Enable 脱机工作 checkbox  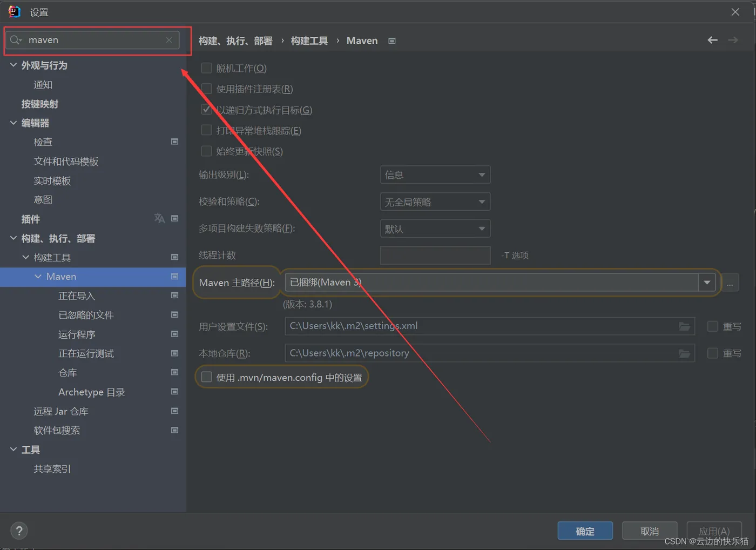[x=206, y=68]
